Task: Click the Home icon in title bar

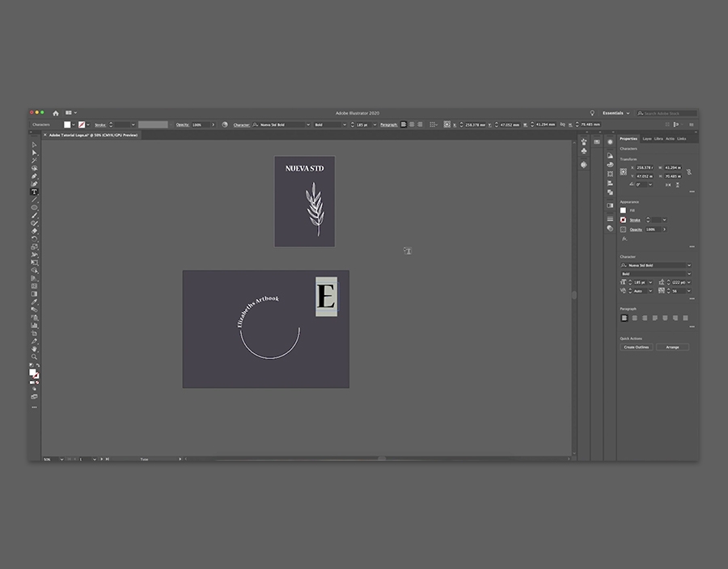Action: [56, 113]
